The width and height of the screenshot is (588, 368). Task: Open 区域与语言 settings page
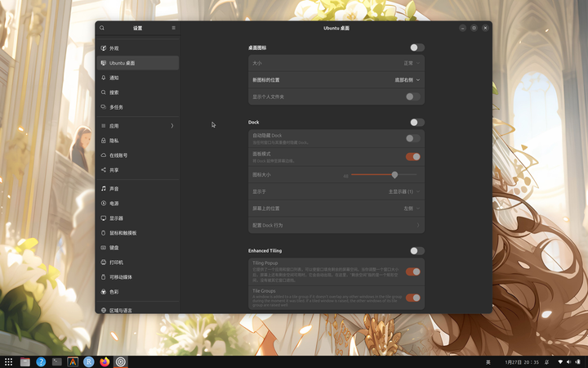tap(138, 310)
